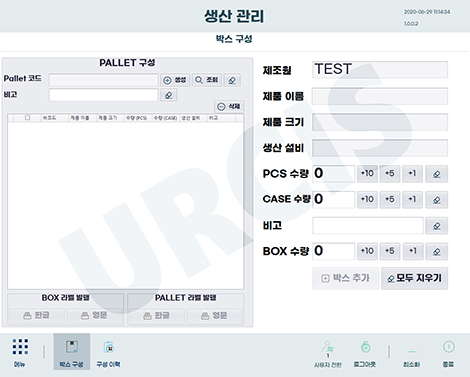Viewport: 470px width, 377px height.
Task: Add +5 to BOX 수량
Action: [x=390, y=251]
